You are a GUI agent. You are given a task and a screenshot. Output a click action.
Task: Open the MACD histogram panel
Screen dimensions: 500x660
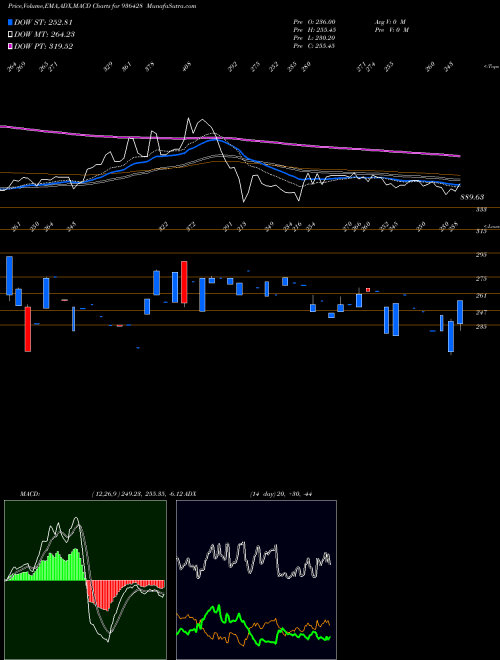tap(85, 580)
